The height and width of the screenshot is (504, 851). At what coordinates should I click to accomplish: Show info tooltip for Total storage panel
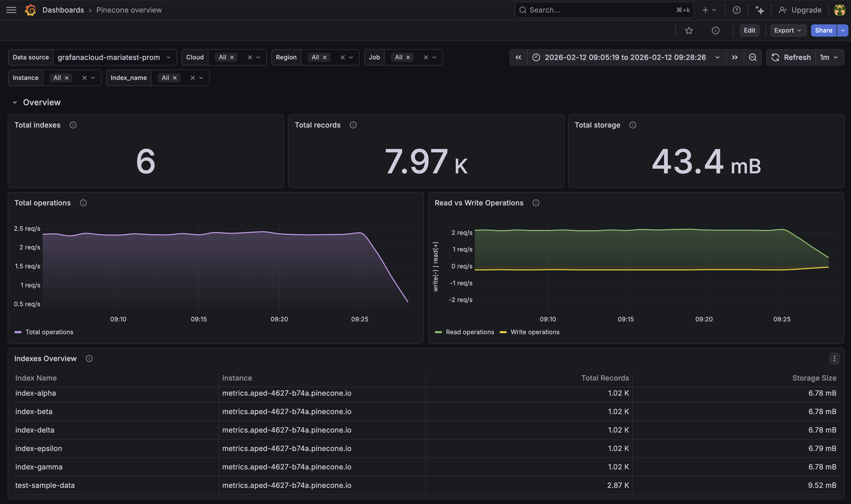tap(632, 125)
